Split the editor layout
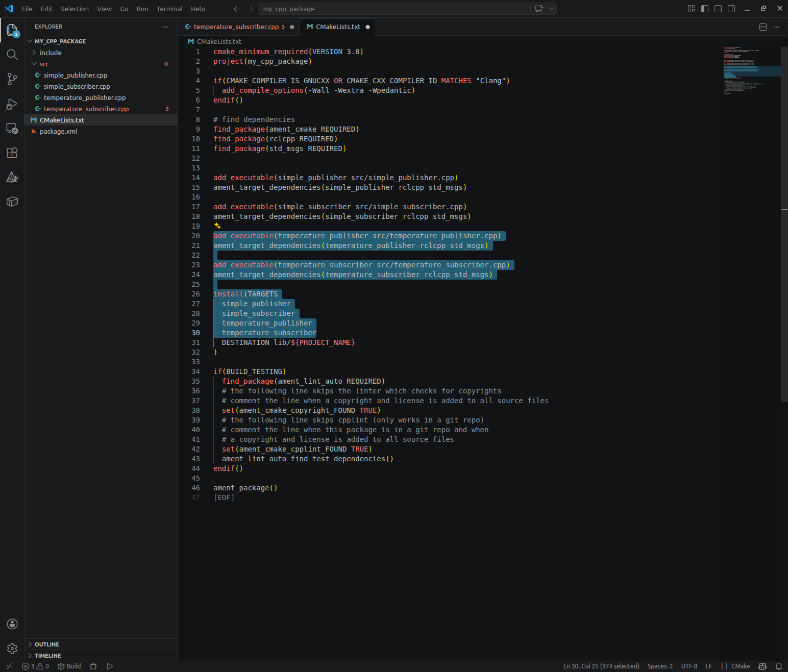This screenshot has height=672, width=788. click(x=763, y=27)
